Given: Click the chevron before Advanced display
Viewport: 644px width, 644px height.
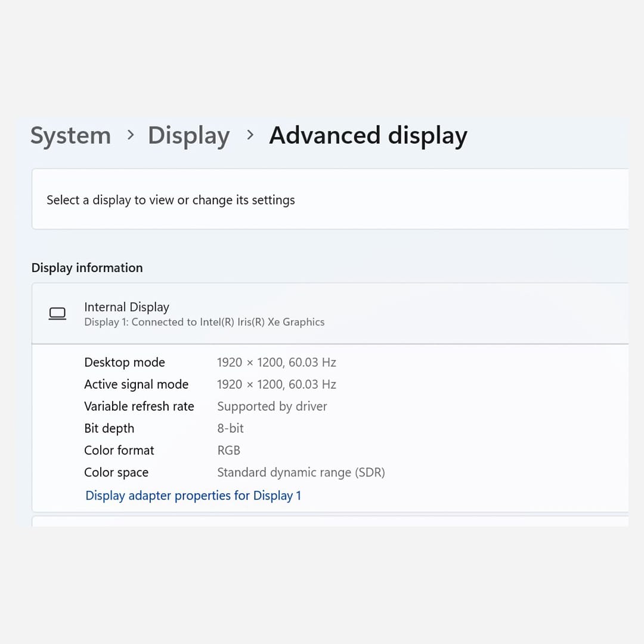Looking at the screenshot, I should [250, 135].
